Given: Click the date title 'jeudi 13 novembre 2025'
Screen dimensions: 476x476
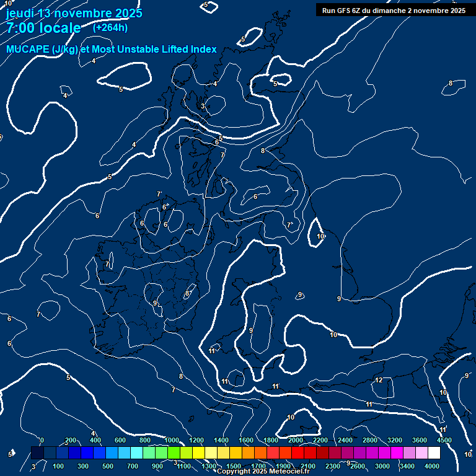Looking at the screenshot, I should point(74,13).
